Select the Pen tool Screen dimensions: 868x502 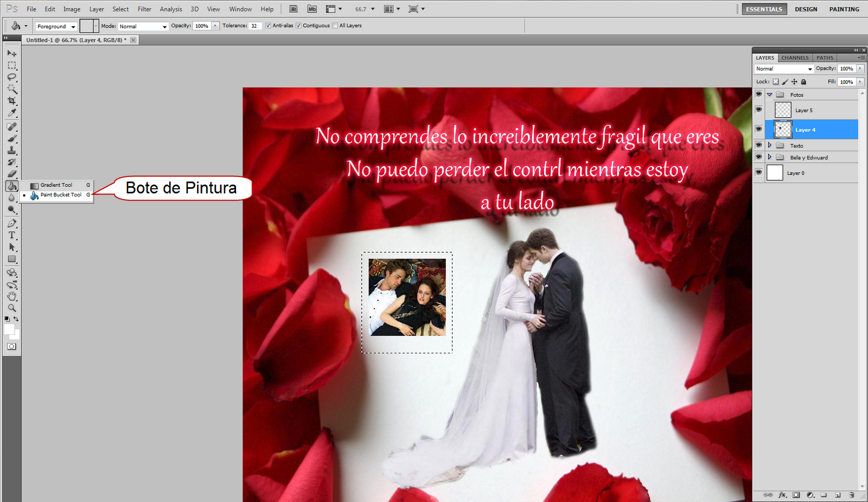(x=11, y=223)
